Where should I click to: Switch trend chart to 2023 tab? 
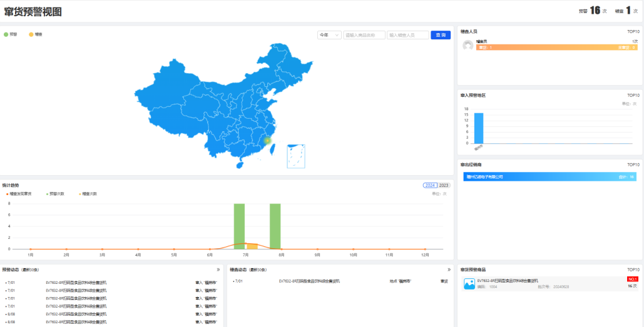tap(444, 186)
